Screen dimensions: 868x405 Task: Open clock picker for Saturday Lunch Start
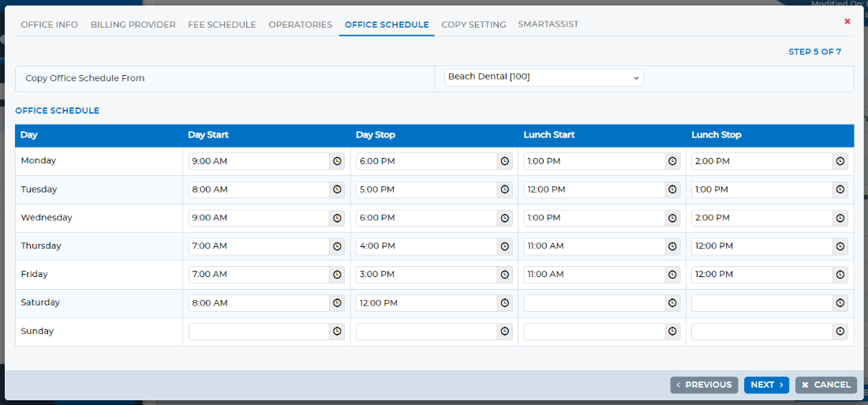click(x=672, y=303)
